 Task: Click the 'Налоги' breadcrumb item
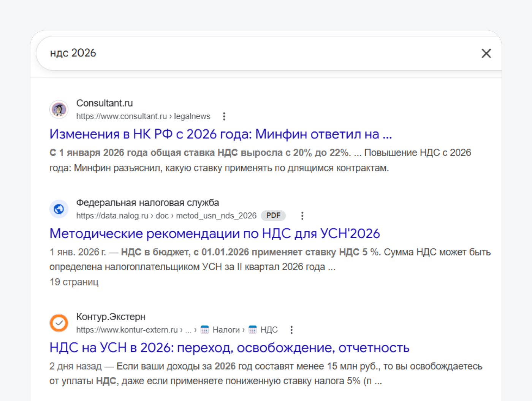click(226, 330)
